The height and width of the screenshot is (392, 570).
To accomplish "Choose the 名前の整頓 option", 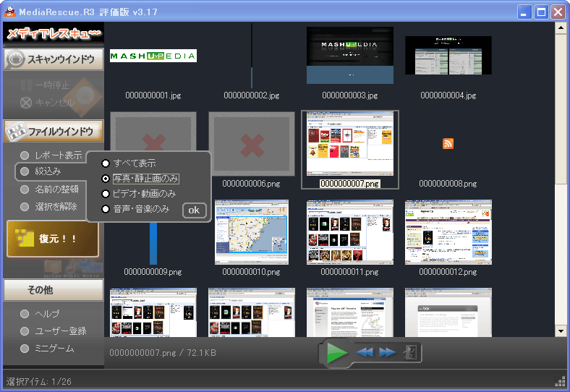I will click(x=49, y=189).
